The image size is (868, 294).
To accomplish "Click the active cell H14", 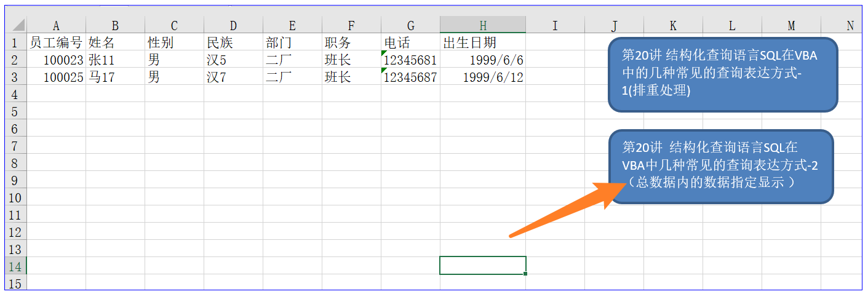I will [x=483, y=266].
